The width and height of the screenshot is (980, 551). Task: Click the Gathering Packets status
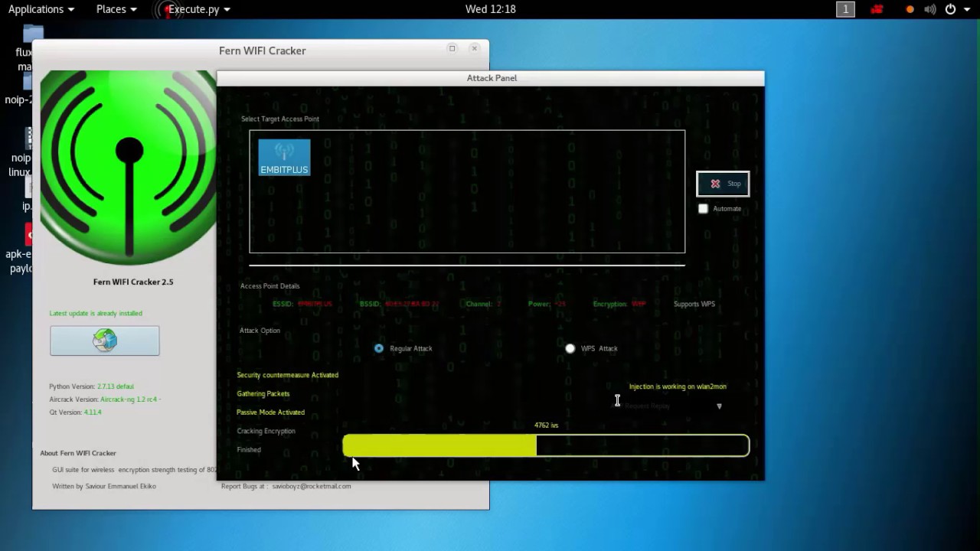[263, 393]
